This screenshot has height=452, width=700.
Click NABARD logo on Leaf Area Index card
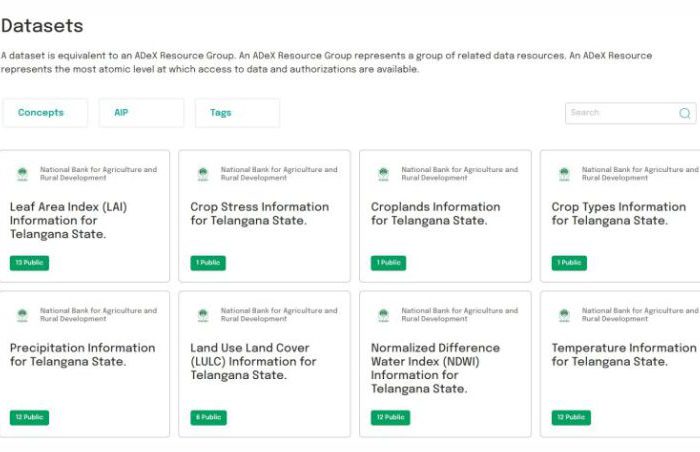(22, 173)
